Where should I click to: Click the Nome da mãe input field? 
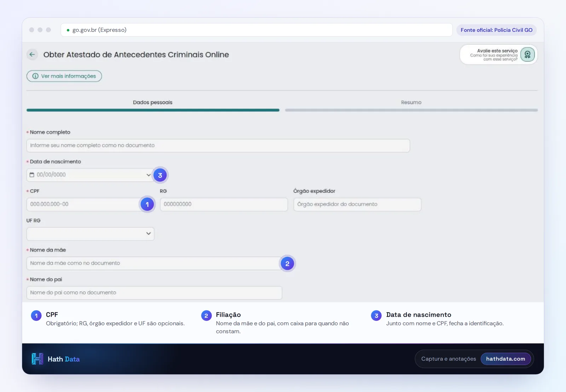coord(154,263)
